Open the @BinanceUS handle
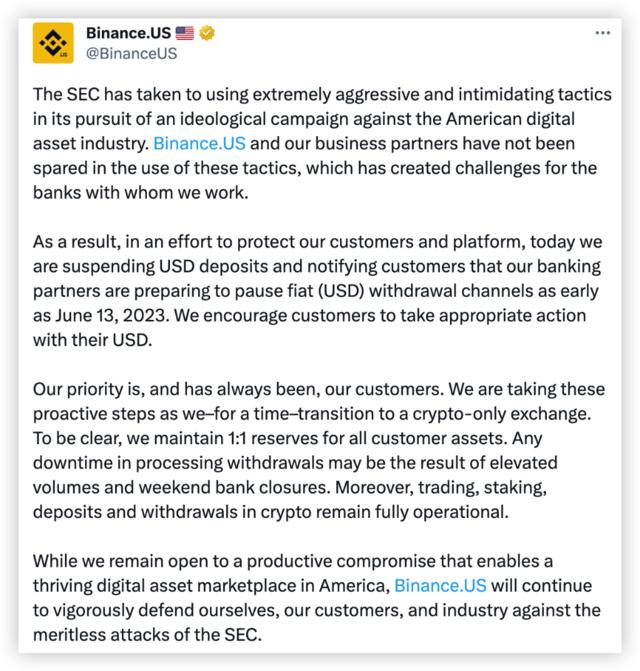This screenshot has width=640, height=671. point(131,53)
